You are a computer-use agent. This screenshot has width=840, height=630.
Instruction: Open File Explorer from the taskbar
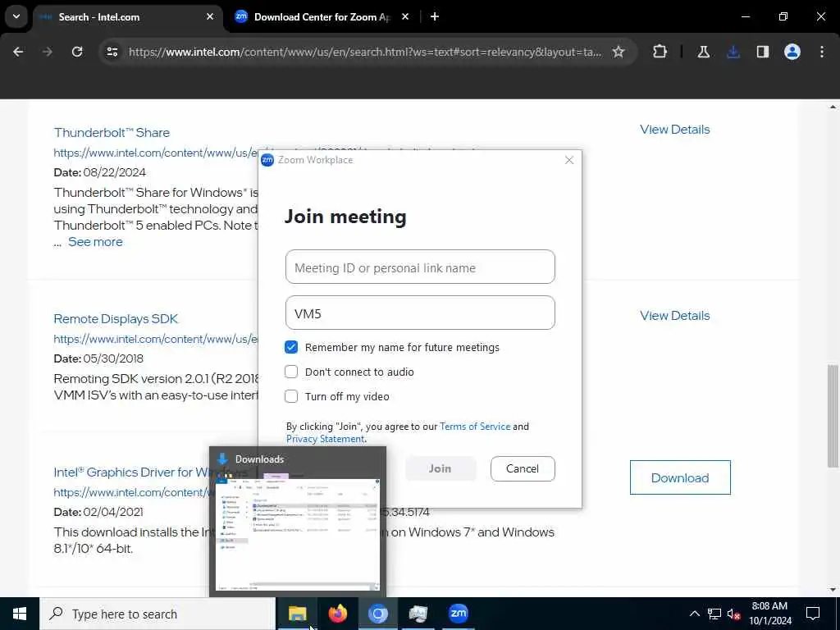297,614
